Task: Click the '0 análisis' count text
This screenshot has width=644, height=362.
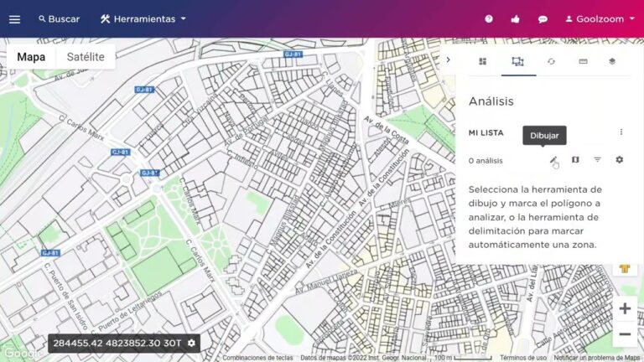Action: [486, 161]
